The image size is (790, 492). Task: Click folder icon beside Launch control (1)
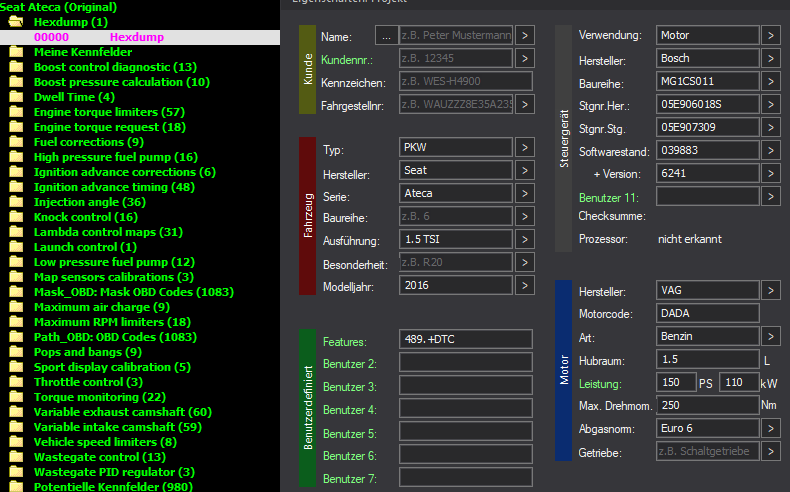[x=16, y=247]
